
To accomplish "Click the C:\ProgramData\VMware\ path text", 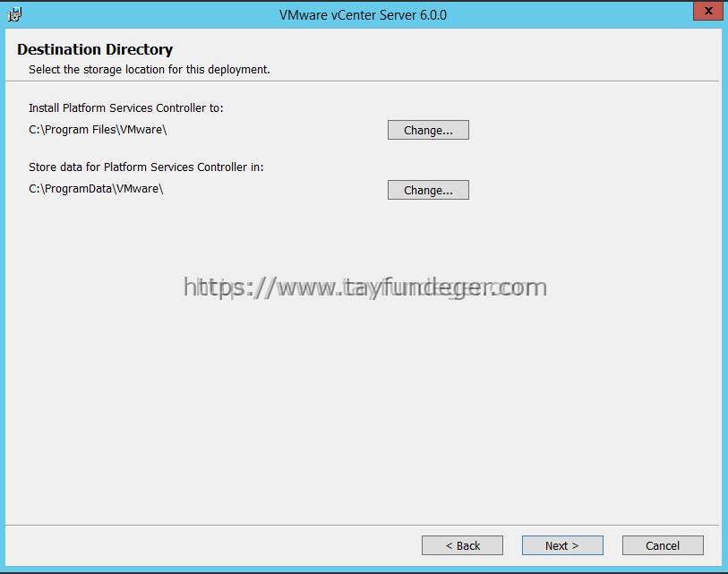I will [x=96, y=189].
